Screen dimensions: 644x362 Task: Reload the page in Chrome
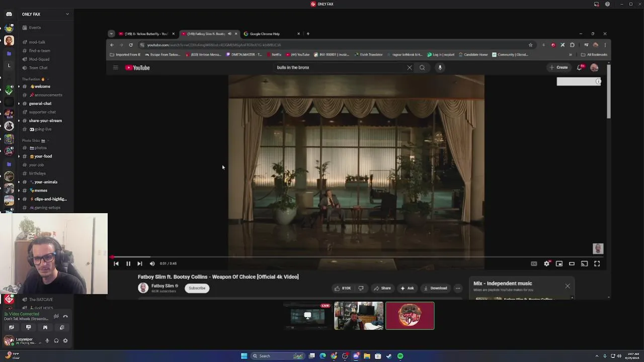point(131,45)
